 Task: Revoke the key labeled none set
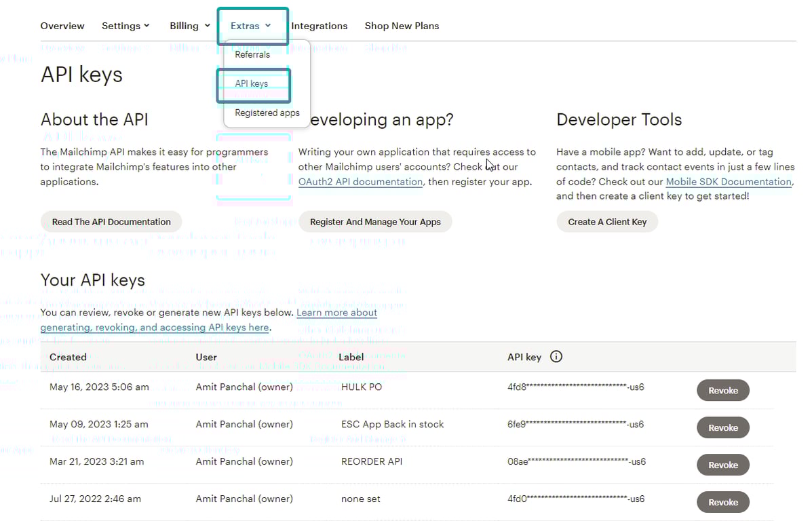(x=722, y=503)
